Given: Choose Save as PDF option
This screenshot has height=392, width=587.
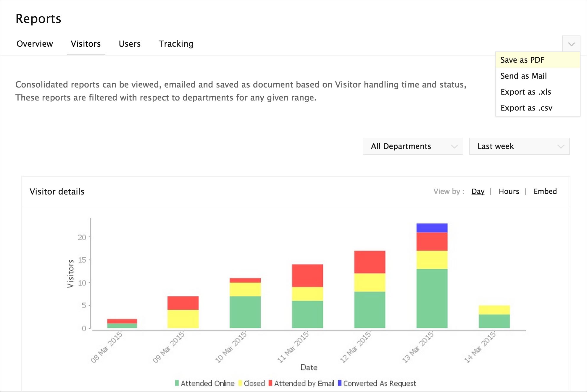Looking at the screenshot, I should coord(522,60).
